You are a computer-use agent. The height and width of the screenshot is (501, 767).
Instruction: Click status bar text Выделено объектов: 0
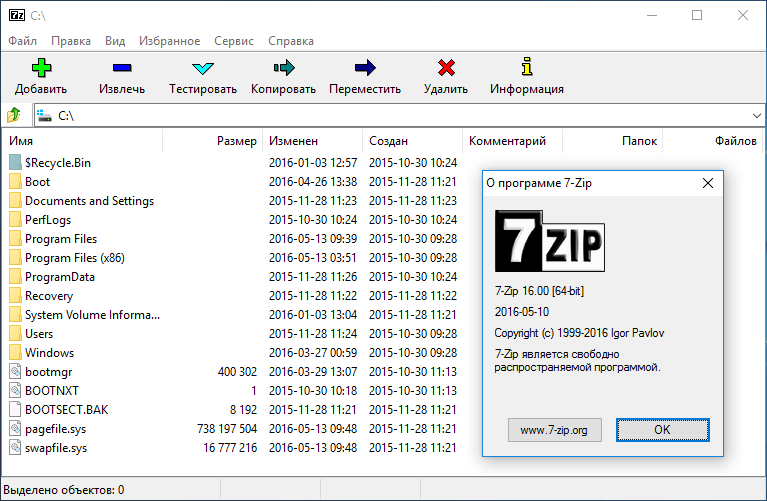click(x=64, y=490)
